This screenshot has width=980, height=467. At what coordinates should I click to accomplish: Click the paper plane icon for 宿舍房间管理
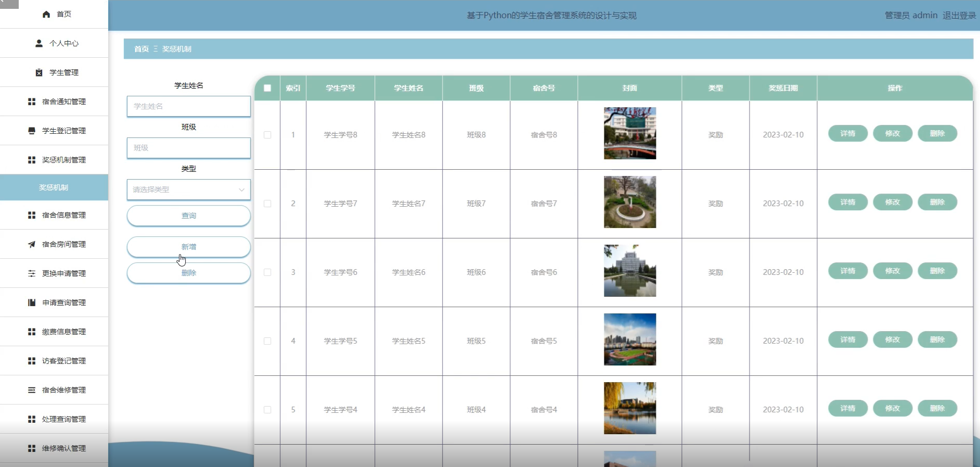(x=32, y=244)
